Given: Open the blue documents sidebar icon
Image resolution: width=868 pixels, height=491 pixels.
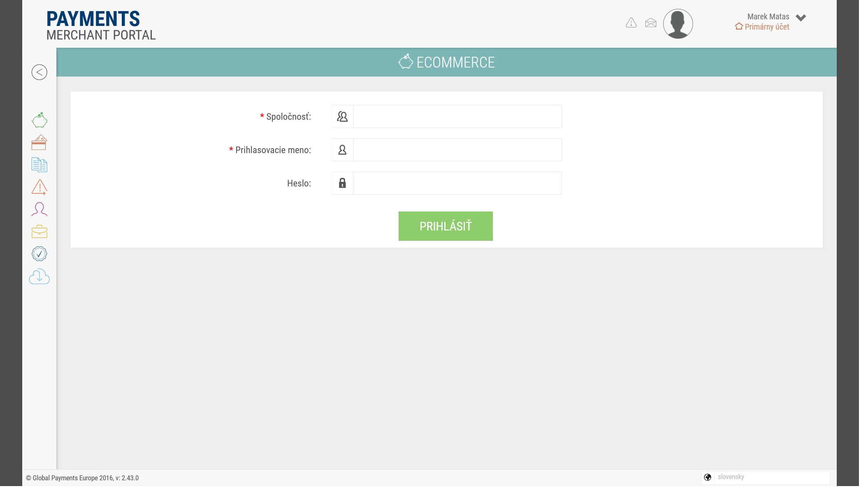Looking at the screenshot, I should [39, 165].
